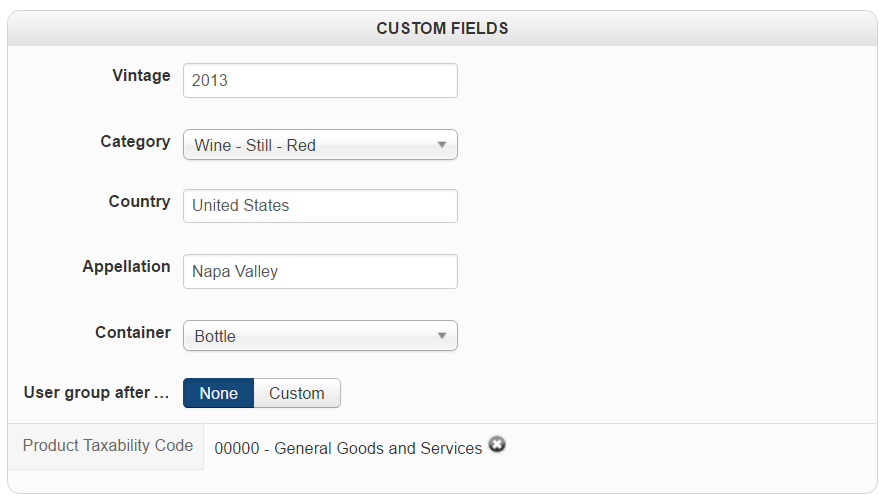Viewport: 887px width, 502px height.
Task: Click the Appellation field label
Action: pyautogui.click(x=126, y=267)
